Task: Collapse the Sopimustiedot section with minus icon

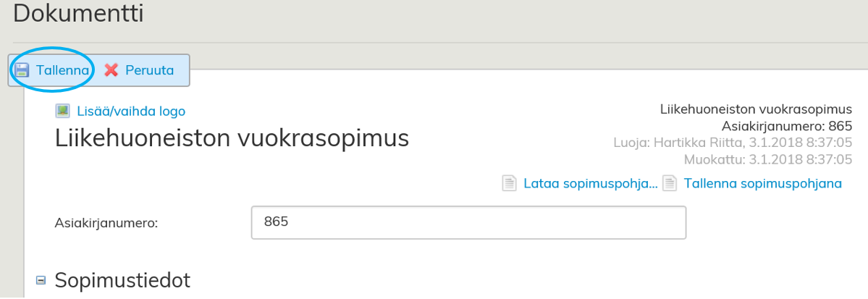Action: 41,280
